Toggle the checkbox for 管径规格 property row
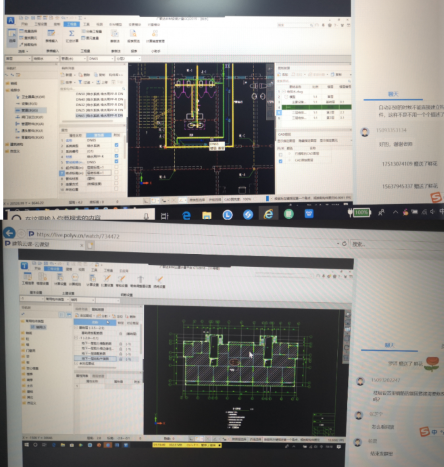 point(116,161)
